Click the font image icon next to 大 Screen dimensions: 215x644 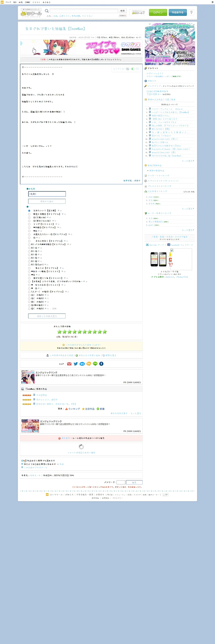point(128,69)
